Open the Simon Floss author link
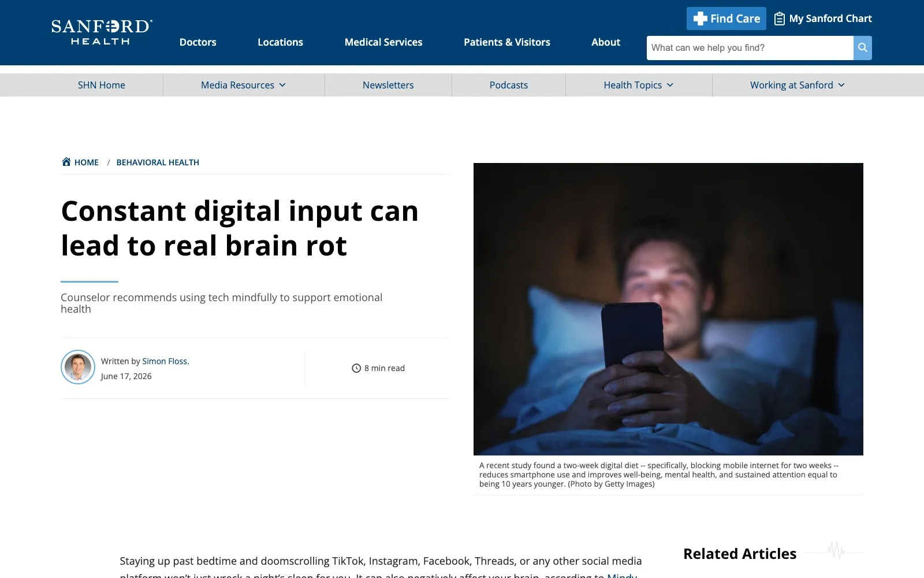The image size is (924, 578). click(165, 361)
